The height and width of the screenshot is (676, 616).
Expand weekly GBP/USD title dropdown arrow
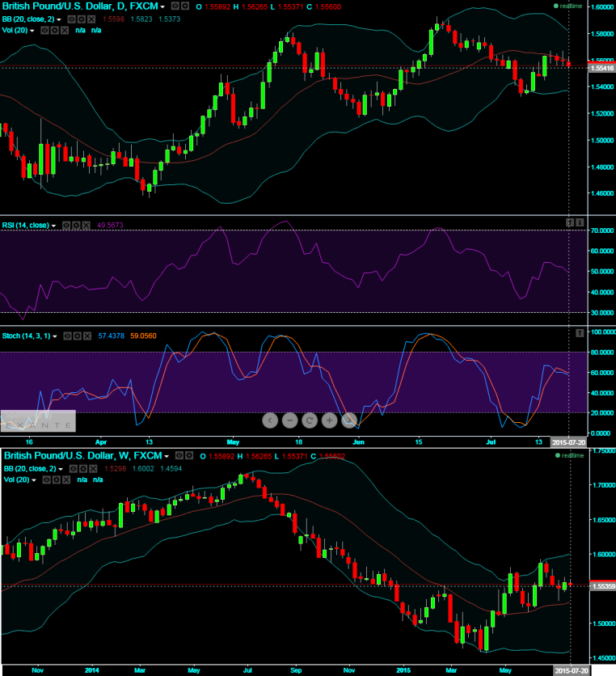167,457
